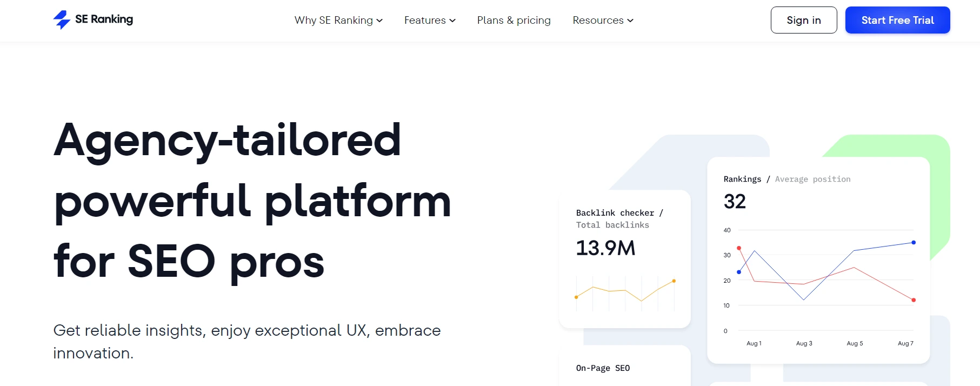Click the SE Ranking brand name text

[104, 19]
